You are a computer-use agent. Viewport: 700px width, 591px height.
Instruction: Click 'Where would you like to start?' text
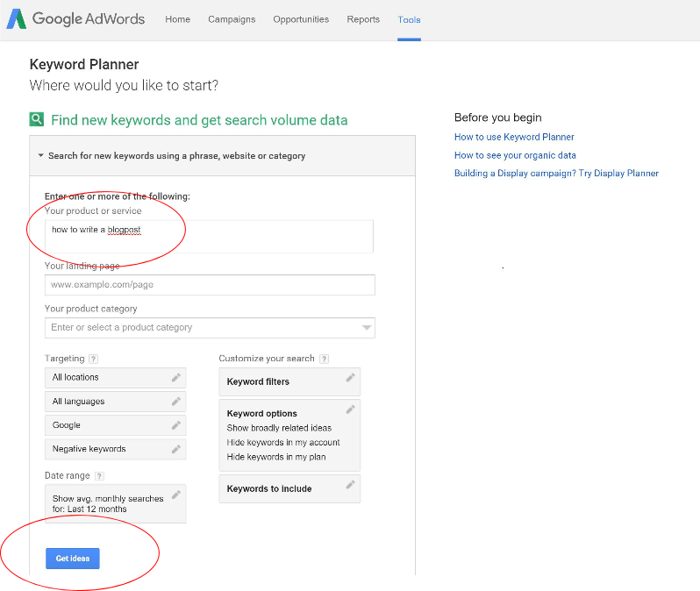click(x=124, y=85)
